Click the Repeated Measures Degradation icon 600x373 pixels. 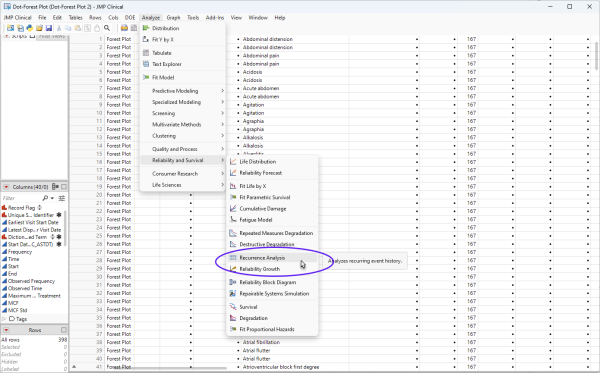pyautogui.click(x=233, y=233)
